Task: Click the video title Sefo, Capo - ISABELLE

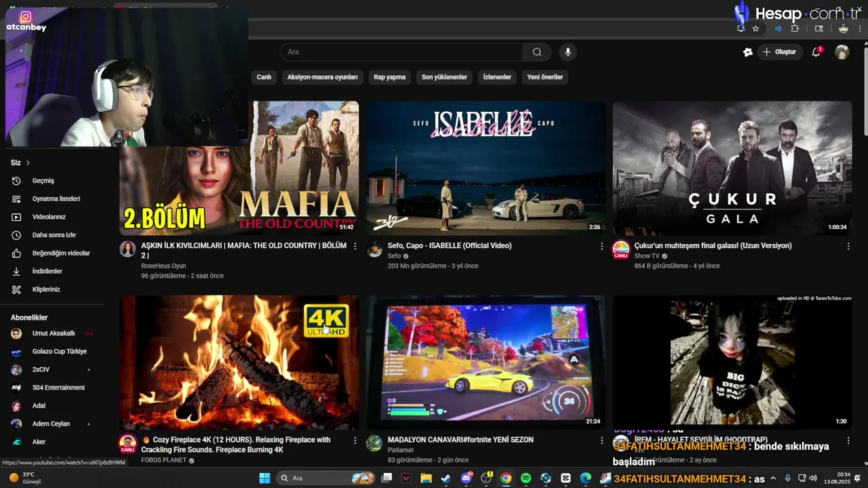Action: click(450, 245)
